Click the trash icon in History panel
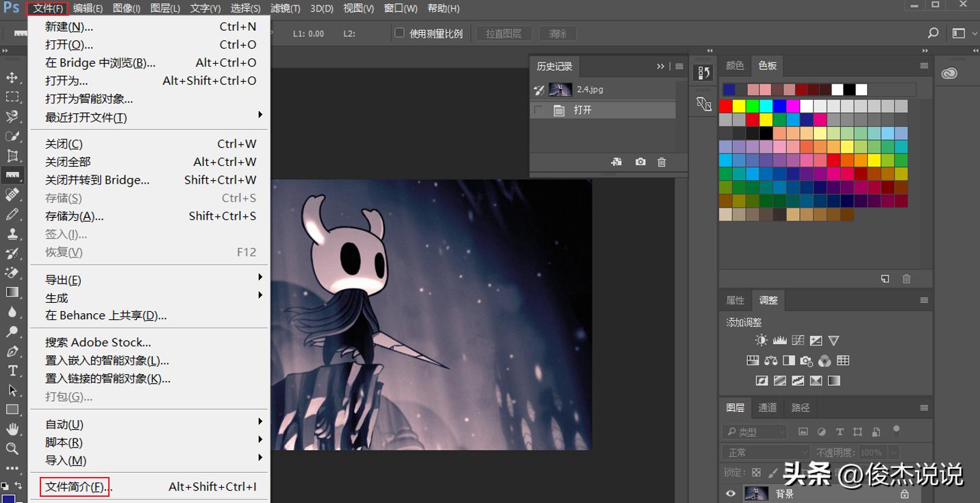Viewport: 980px width, 503px height. click(662, 162)
